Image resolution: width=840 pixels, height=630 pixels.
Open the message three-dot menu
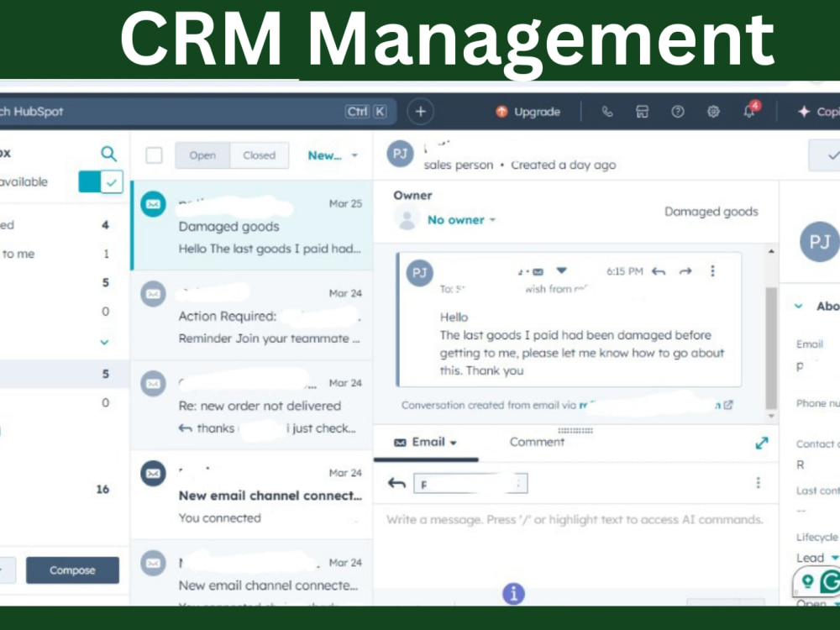pyautogui.click(x=712, y=271)
